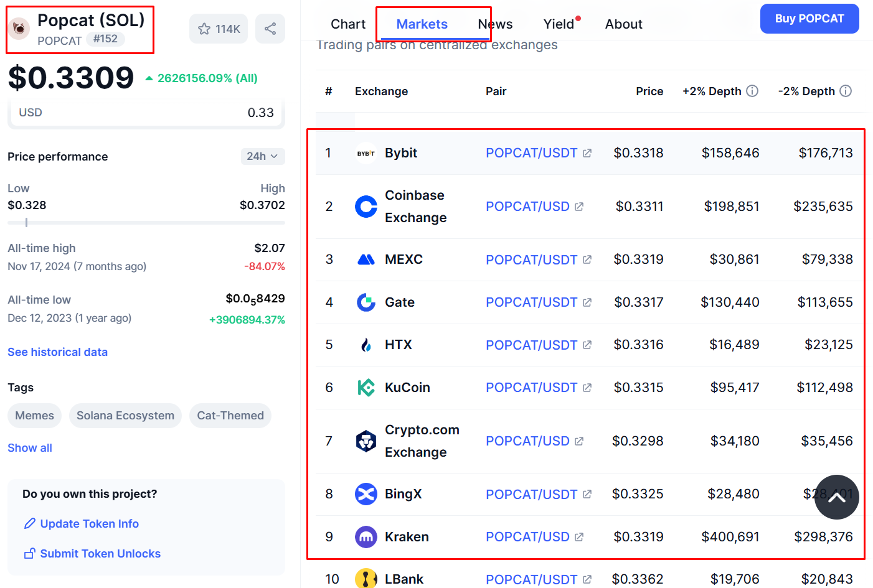The height and width of the screenshot is (588, 873).
Task: Open external link icon beside Gate POPCAT/USDT
Action: 587,302
